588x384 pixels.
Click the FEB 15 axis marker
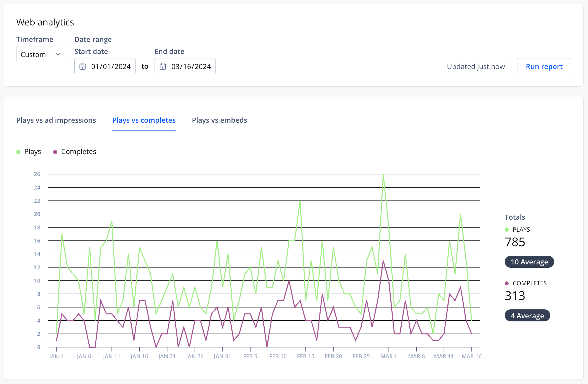pos(305,356)
